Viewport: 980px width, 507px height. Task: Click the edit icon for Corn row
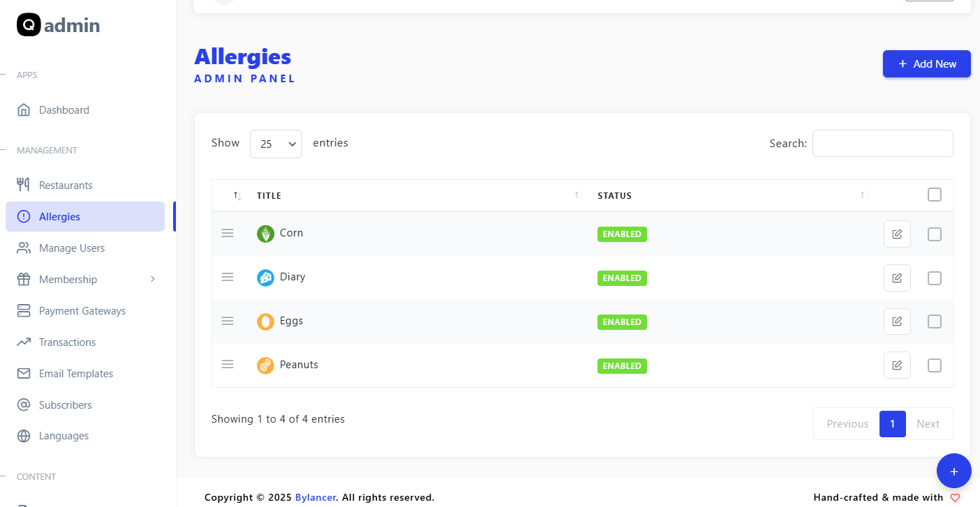[897, 234]
